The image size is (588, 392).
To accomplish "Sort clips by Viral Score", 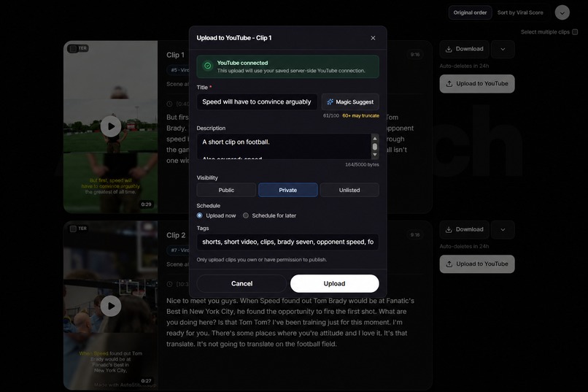I will coord(520,12).
